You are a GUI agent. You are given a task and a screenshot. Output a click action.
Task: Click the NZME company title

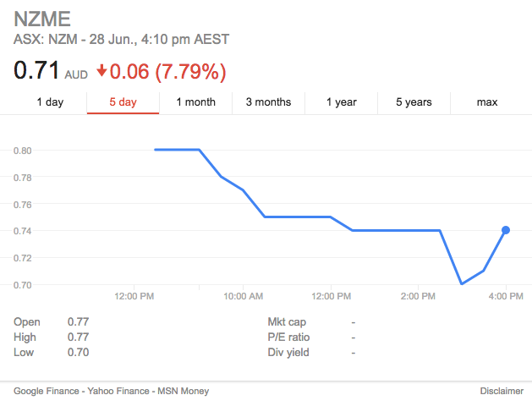click(x=42, y=19)
